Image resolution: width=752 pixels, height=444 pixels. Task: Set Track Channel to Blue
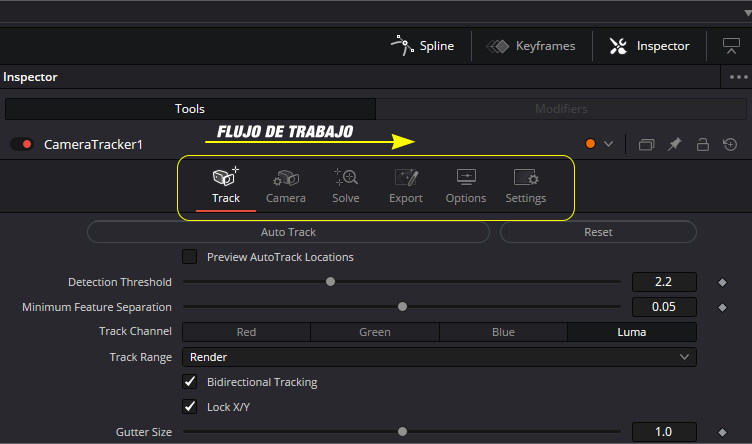tap(503, 332)
